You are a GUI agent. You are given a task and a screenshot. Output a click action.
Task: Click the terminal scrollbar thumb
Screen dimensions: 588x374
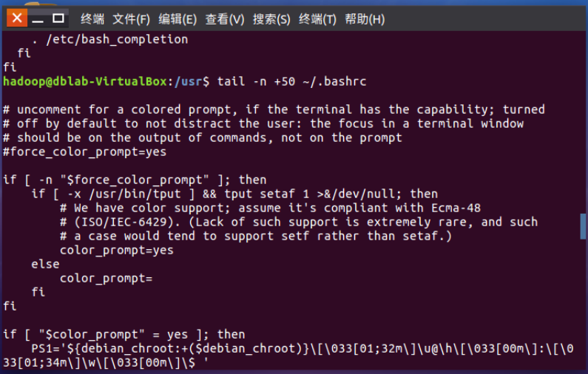pos(583,226)
